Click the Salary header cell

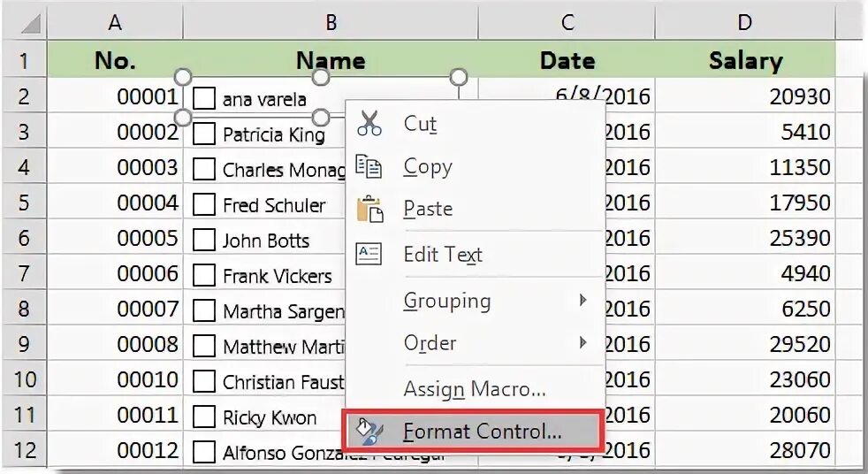point(744,60)
